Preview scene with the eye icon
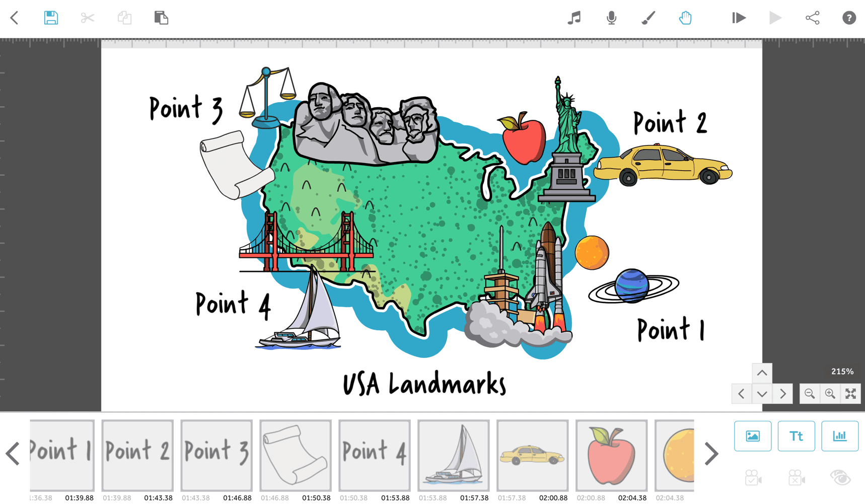Viewport: 865px width, 504px height. pyautogui.click(x=840, y=478)
